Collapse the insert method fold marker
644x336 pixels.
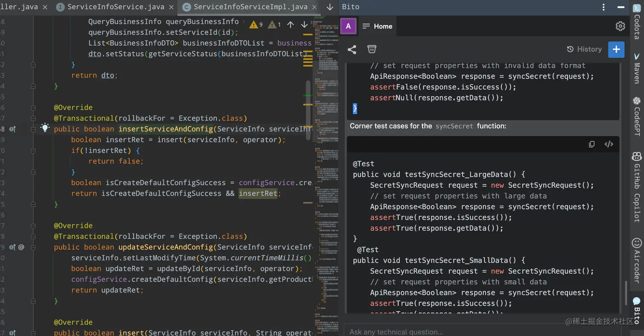33,333
